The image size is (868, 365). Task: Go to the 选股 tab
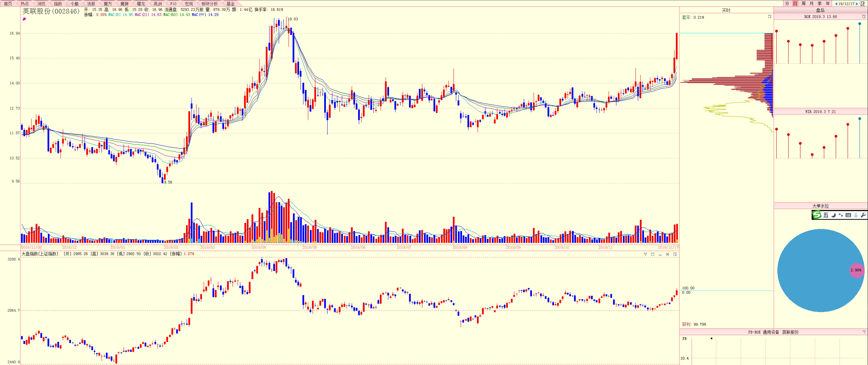(x=91, y=4)
